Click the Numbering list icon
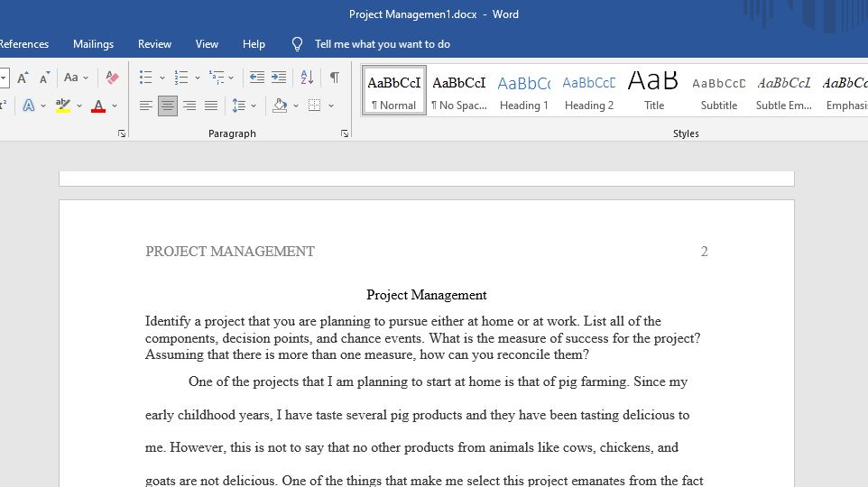 [181, 78]
